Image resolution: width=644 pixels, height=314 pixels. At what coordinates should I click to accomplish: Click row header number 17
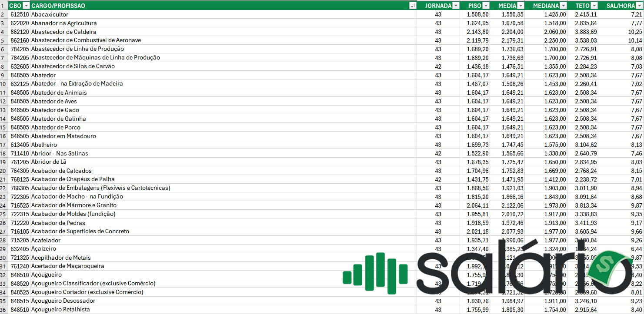click(3, 145)
